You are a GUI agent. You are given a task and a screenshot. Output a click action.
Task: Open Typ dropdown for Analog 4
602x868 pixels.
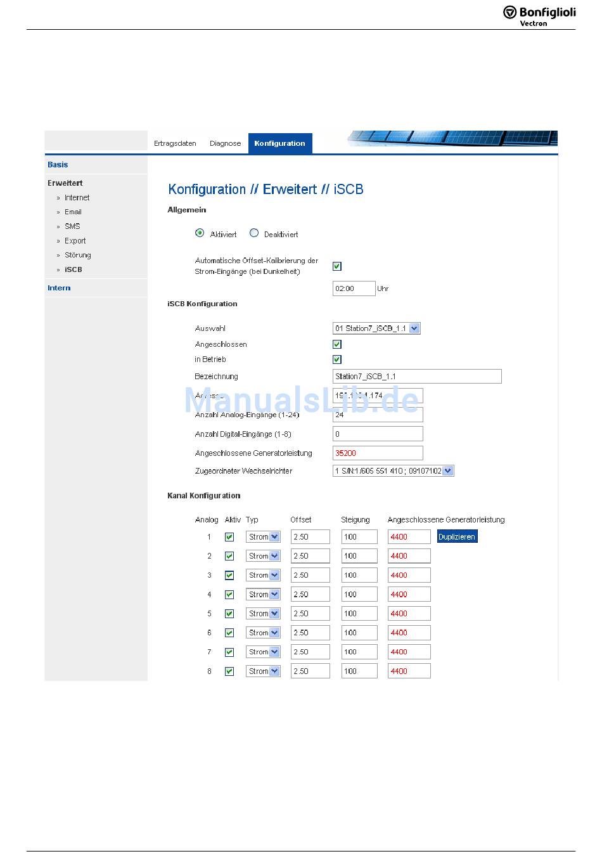tap(263, 595)
